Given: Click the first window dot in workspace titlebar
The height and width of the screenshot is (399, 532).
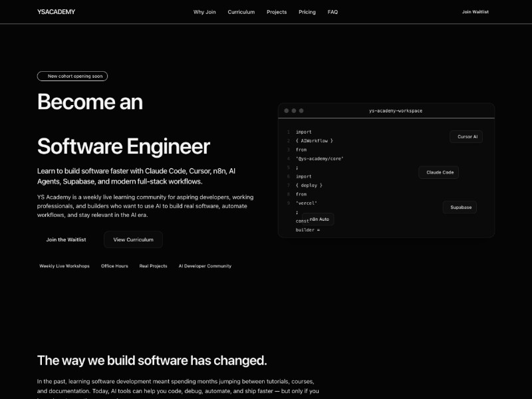Looking at the screenshot, I should coord(287,110).
